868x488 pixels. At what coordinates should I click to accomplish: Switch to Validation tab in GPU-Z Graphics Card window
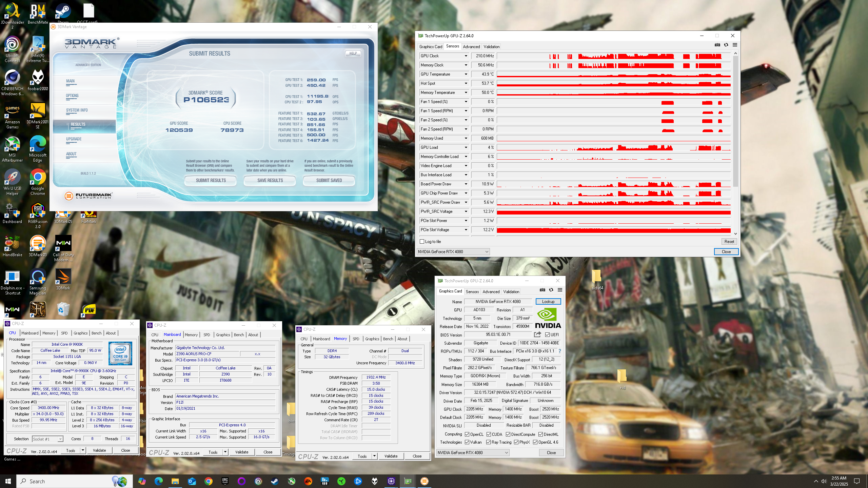[x=511, y=291]
